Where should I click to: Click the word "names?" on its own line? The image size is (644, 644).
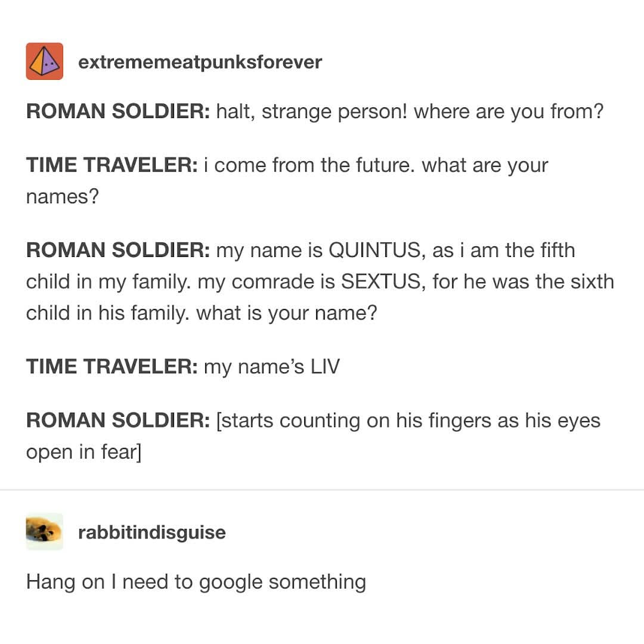[x=61, y=197]
